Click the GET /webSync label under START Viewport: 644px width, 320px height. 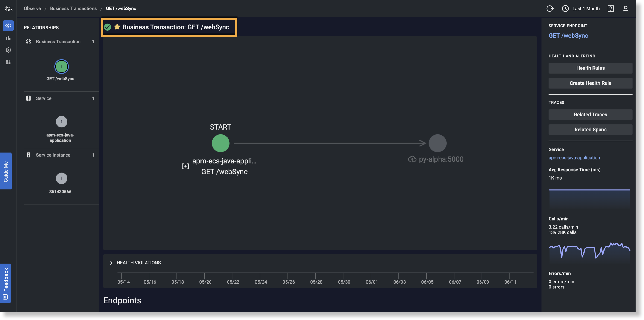click(x=224, y=172)
